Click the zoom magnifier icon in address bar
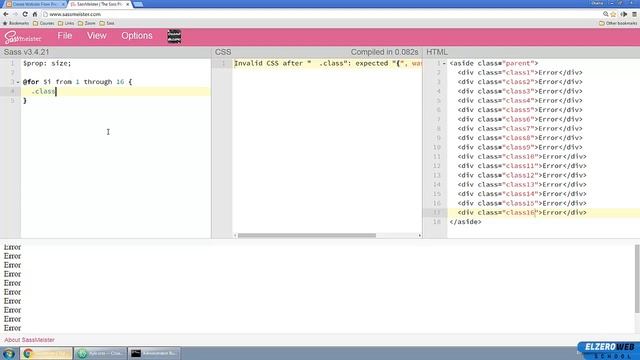Viewport: 640px width, 360px height. (x=605, y=14)
